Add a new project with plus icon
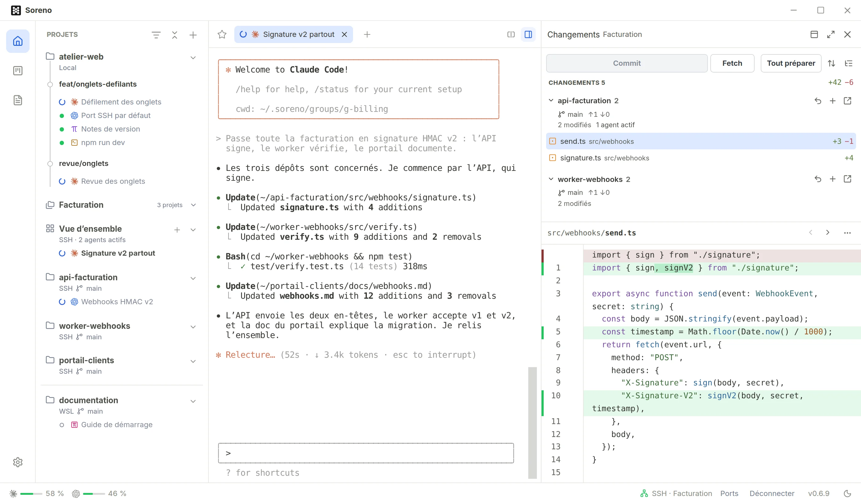The height and width of the screenshot is (504, 861). coord(193,35)
